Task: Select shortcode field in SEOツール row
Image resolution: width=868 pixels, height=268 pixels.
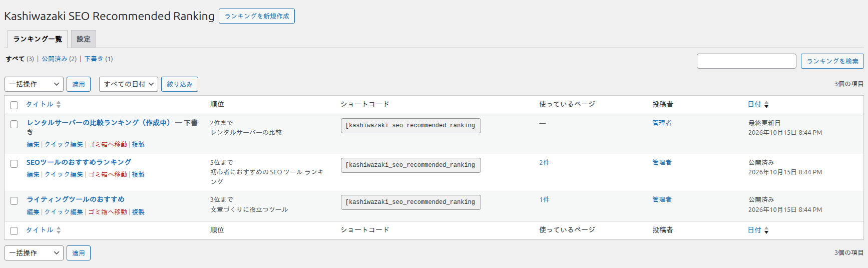Action: (411, 165)
